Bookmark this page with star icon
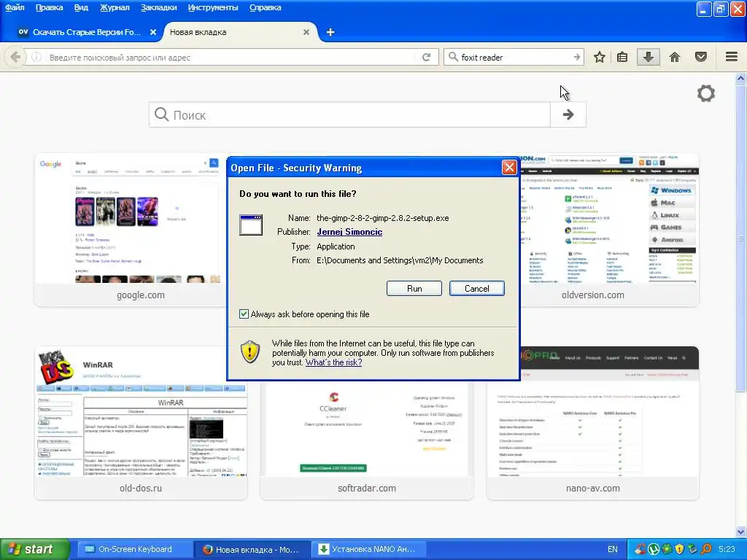747x560 pixels. click(600, 57)
